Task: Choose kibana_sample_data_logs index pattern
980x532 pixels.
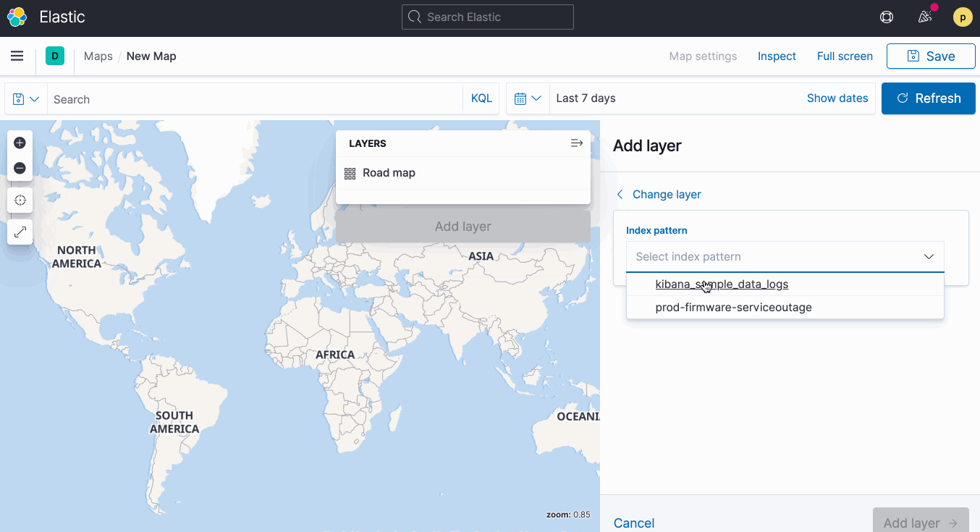Action: pyautogui.click(x=785, y=284)
